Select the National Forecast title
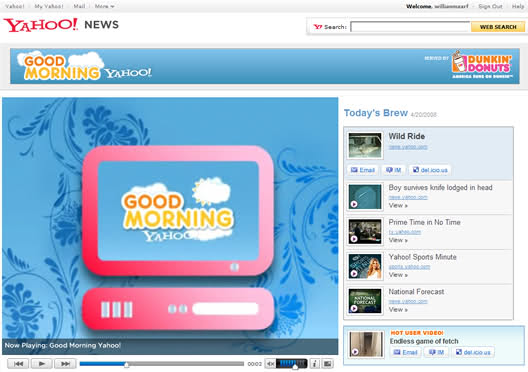This screenshot has width=528, height=372. pos(416,292)
